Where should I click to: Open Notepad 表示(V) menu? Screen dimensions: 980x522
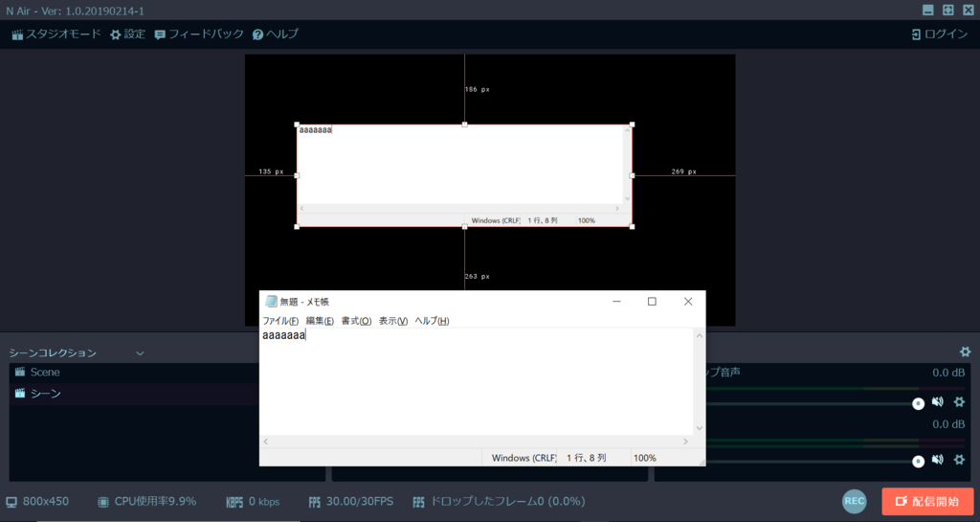393,321
